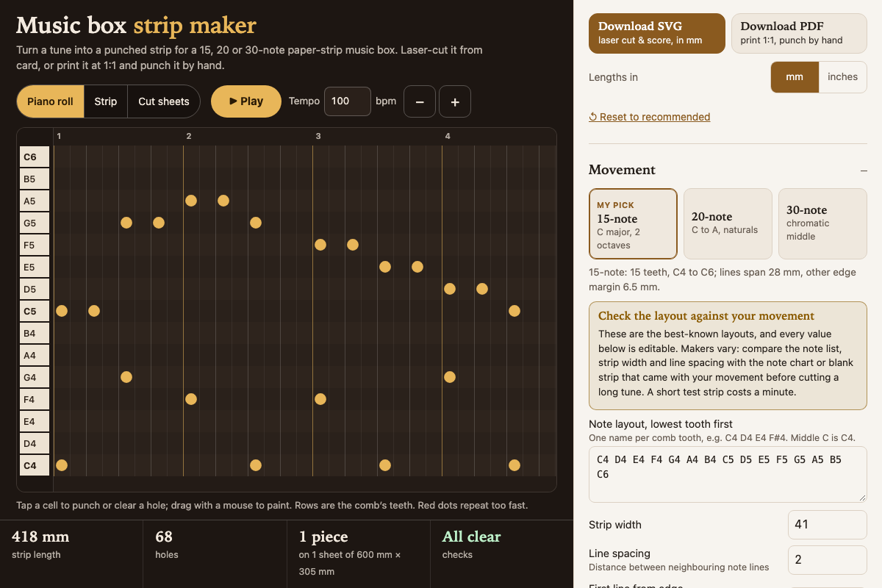Select the A5 piano key row label
Image resolution: width=882 pixels, height=588 pixels.
click(35, 201)
